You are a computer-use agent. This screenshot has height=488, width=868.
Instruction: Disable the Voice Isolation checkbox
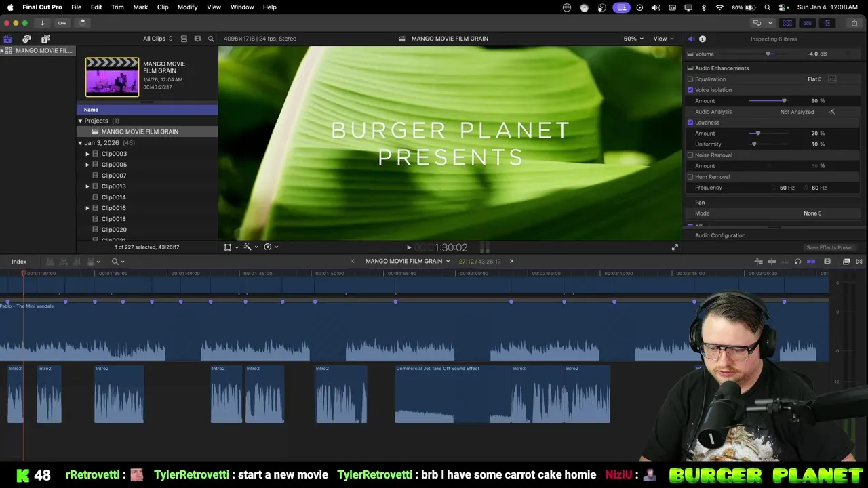(x=690, y=90)
